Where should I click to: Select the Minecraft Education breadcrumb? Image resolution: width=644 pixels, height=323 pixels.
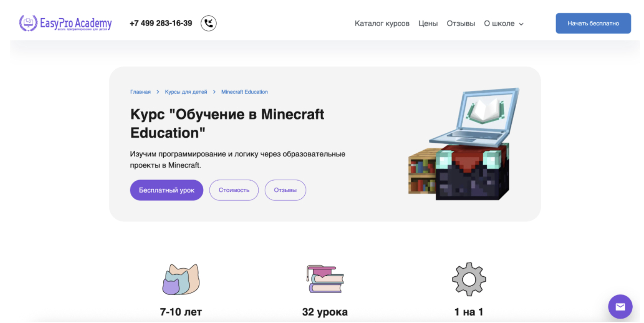click(244, 92)
